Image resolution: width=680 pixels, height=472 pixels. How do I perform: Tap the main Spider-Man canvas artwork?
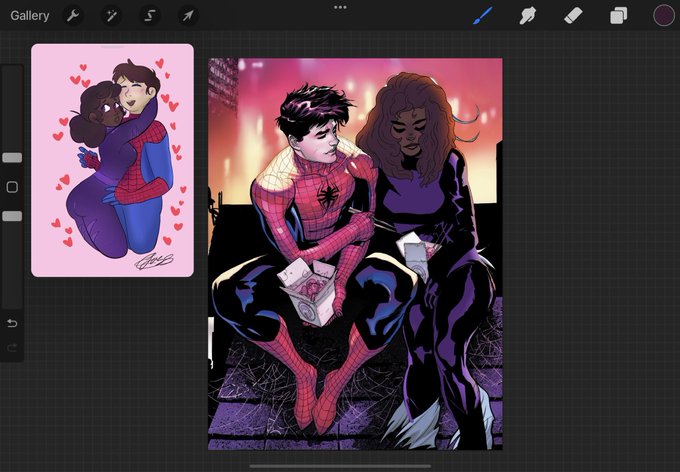tap(355, 254)
